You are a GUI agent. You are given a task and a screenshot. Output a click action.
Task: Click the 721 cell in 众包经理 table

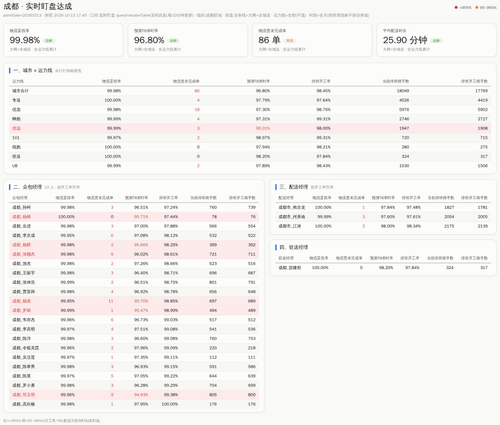click(x=213, y=254)
